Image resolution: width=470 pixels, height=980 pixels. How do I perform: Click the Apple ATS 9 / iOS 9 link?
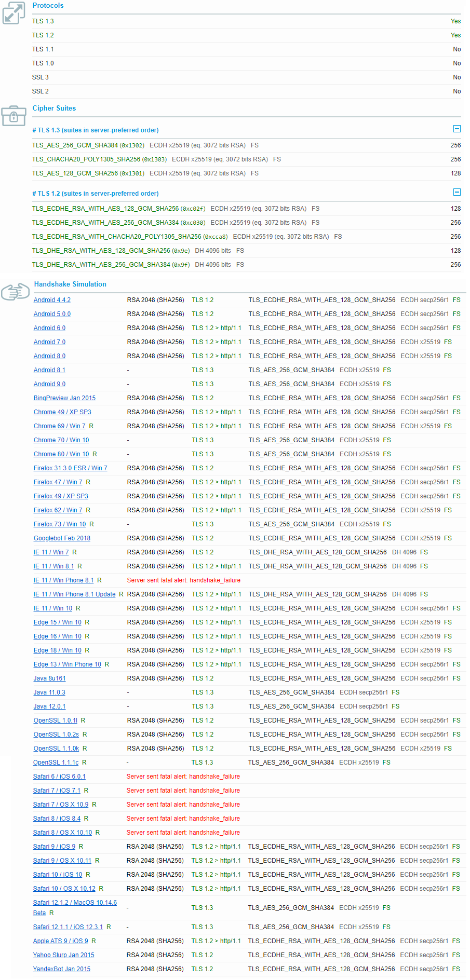click(60, 941)
